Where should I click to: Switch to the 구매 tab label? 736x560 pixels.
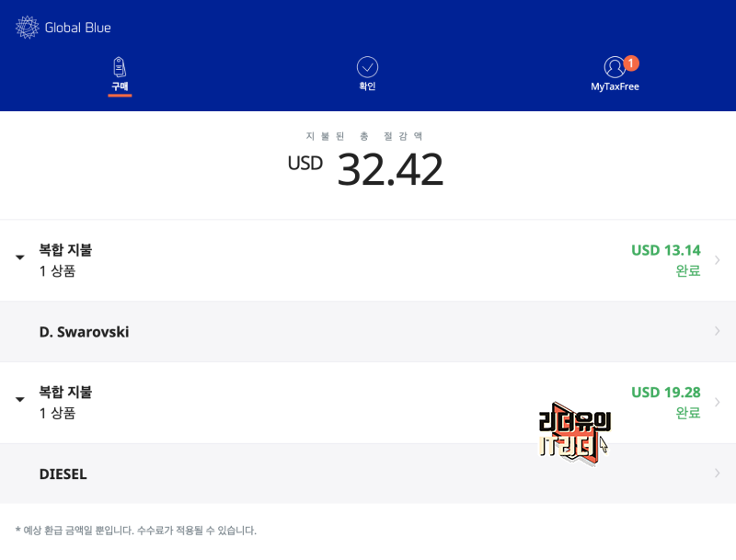coord(120,86)
